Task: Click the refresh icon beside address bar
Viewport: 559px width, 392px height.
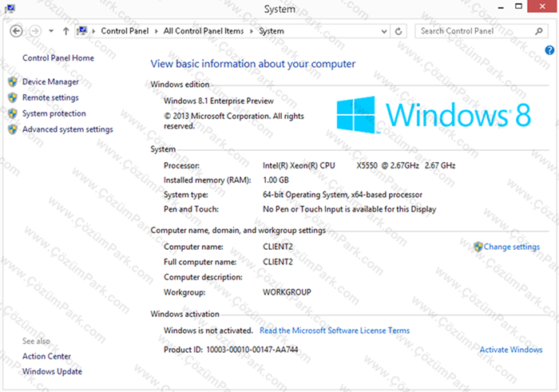Action: pos(398,31)
